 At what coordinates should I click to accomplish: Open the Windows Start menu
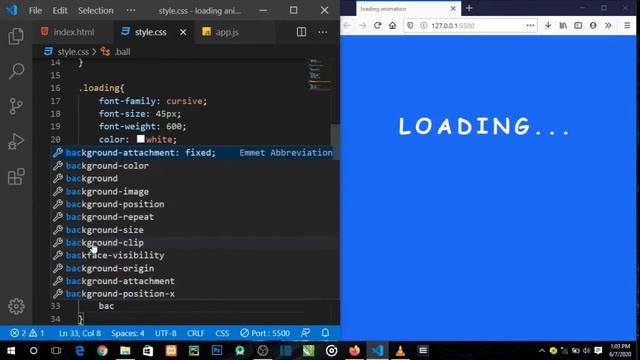tap(11, 351)
